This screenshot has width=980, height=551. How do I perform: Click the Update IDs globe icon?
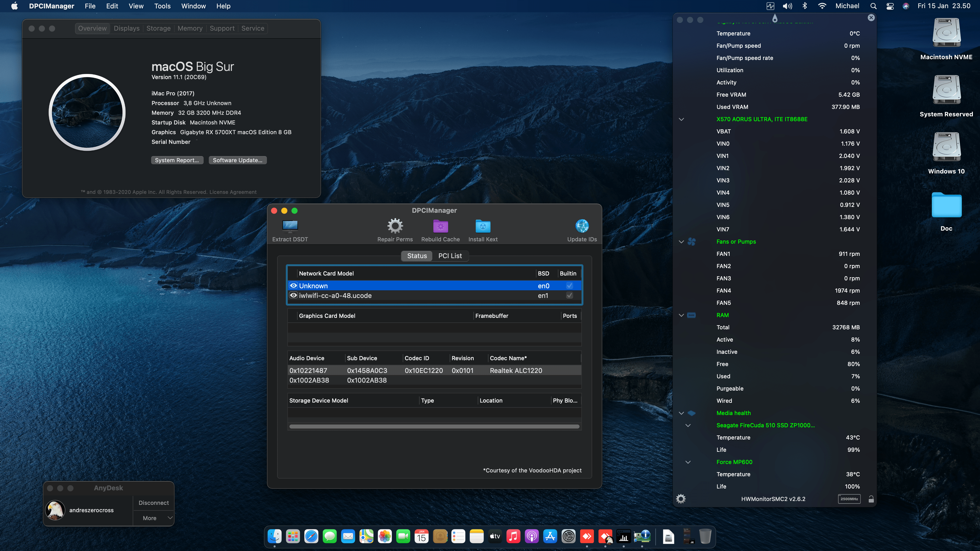pos(582,226)
